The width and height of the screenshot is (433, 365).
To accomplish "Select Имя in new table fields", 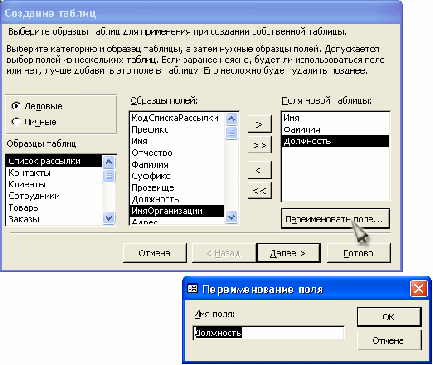I will coord(335,118).
